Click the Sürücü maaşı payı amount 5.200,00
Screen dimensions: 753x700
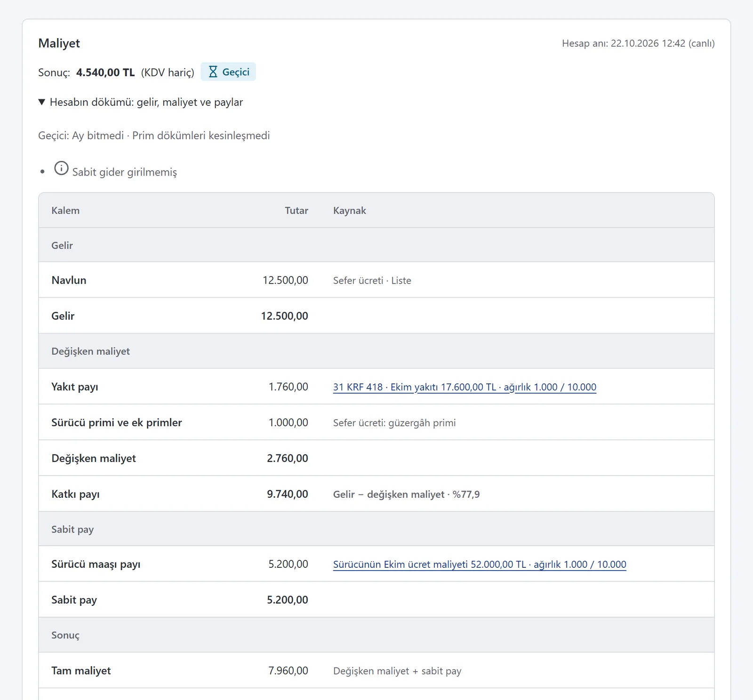(x=288, y=564)
